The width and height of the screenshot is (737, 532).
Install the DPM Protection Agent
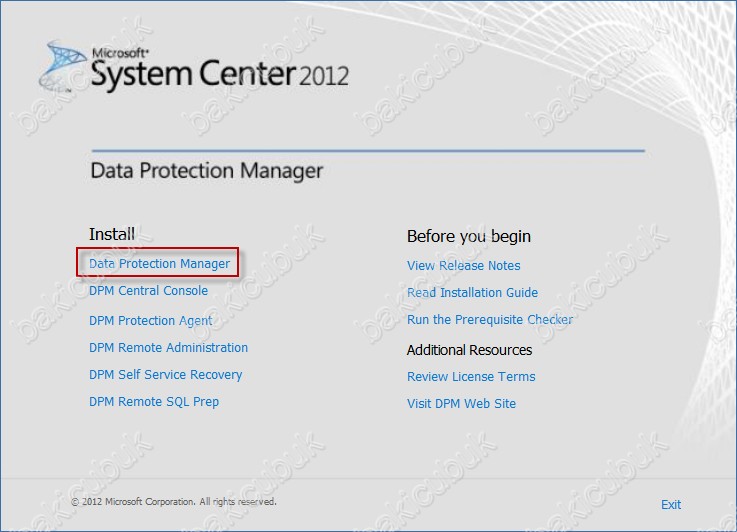pos(150,321)
